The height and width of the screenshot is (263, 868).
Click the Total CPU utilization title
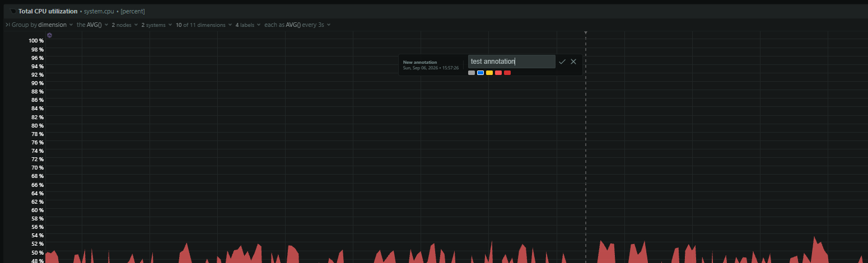pos(48,11)
